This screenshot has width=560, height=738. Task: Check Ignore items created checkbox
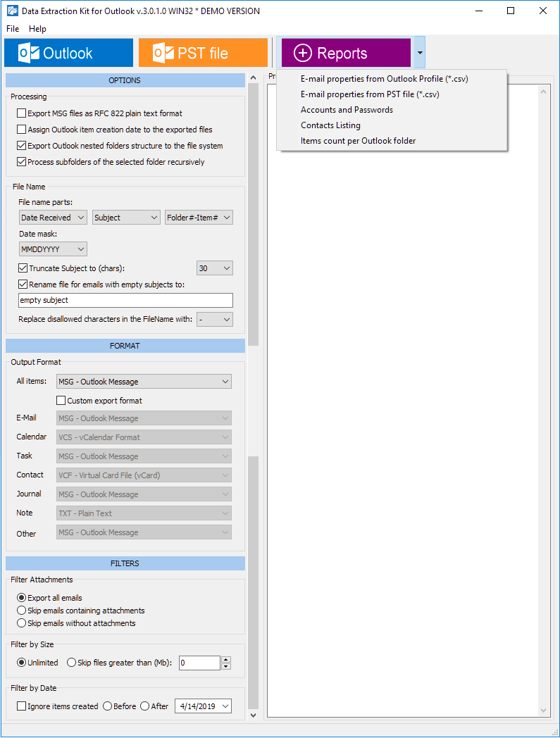point(21,706)
